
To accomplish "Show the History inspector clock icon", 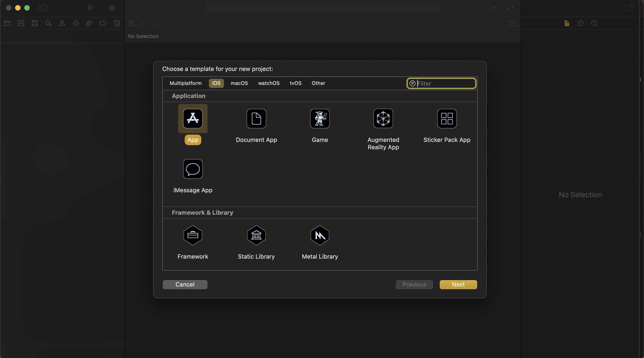I will [x=580, y=23].
